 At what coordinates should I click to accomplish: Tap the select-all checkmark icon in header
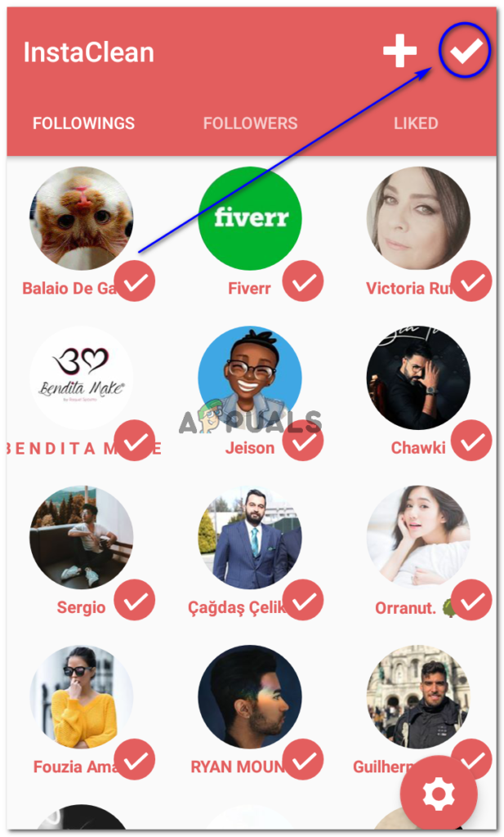[x=466, y=50]
